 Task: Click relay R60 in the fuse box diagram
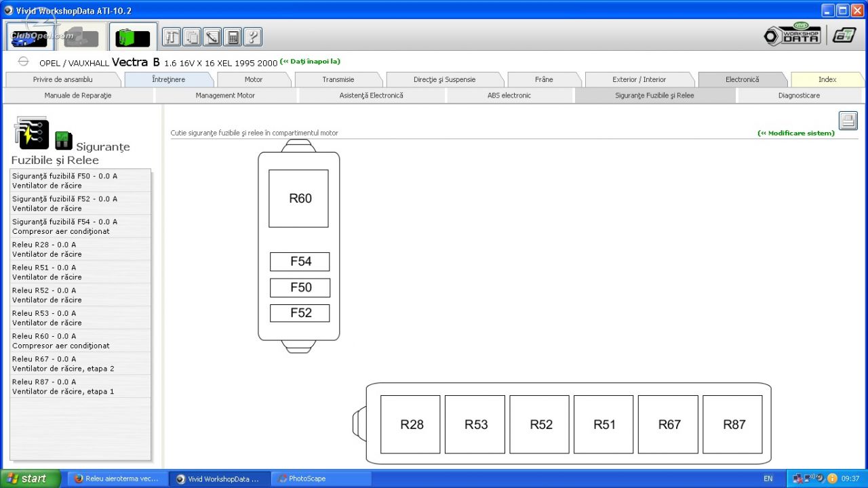click(x=298, y=199)
